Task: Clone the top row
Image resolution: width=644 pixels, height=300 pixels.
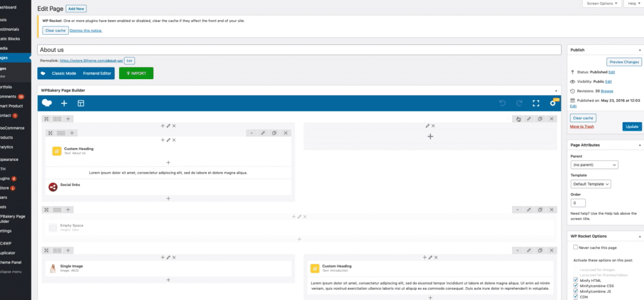Action: click(x=540, y=118)
